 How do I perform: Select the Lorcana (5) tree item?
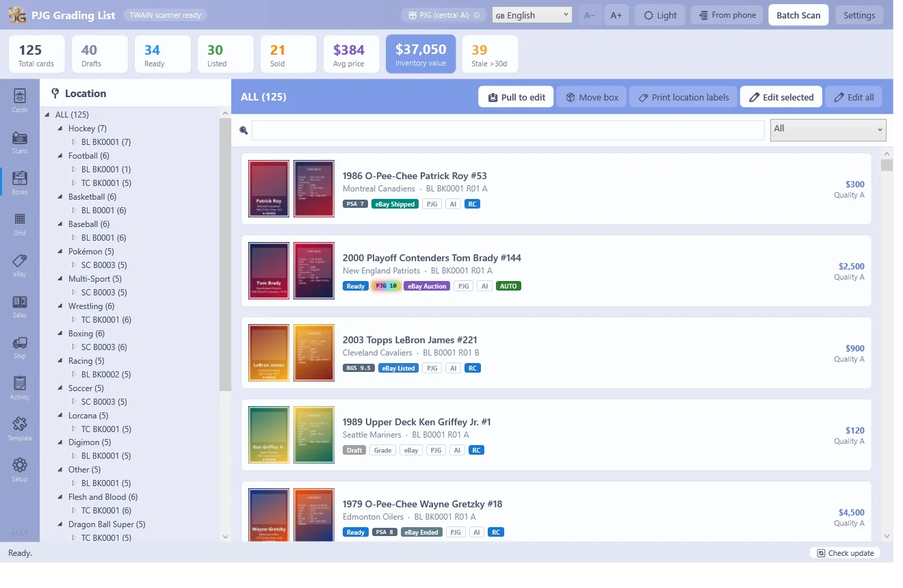click(x=88, y=416)
